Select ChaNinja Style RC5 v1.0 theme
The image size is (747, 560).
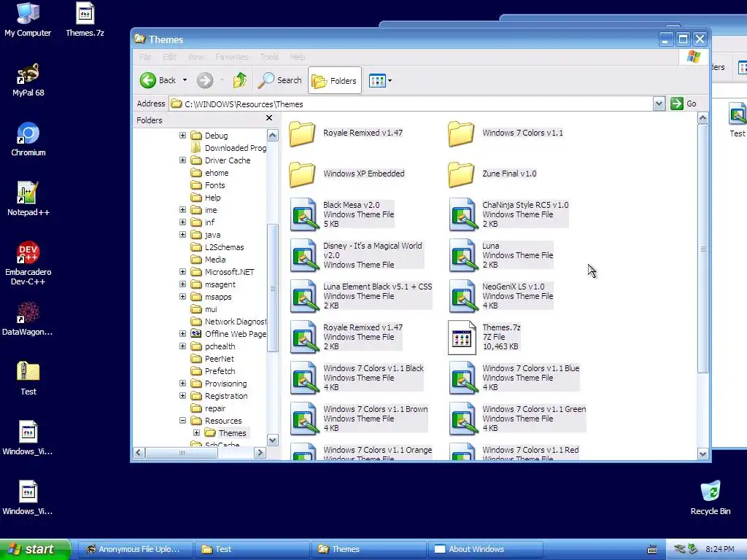(x=508, y=214)
